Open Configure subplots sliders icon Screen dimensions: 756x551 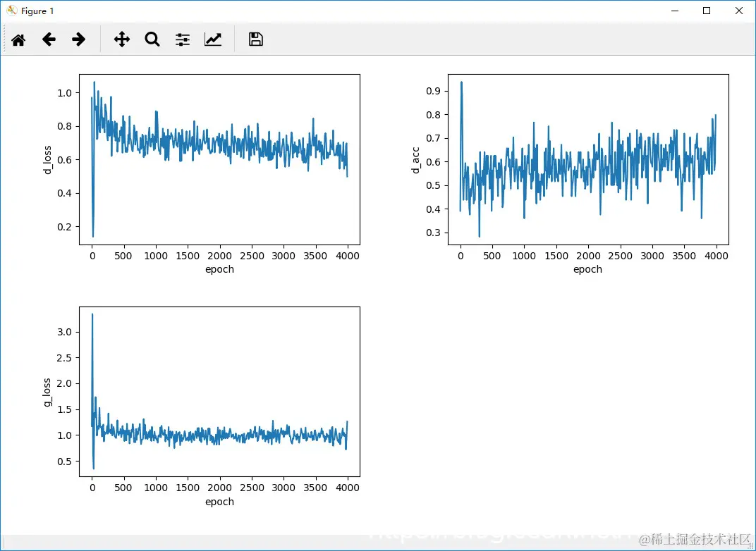click(183, 39)
